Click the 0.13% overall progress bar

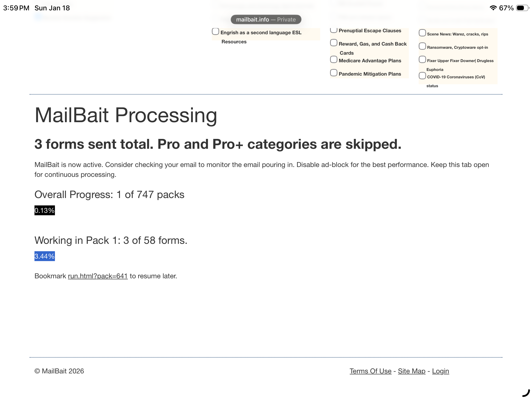[x=45, y=211]
